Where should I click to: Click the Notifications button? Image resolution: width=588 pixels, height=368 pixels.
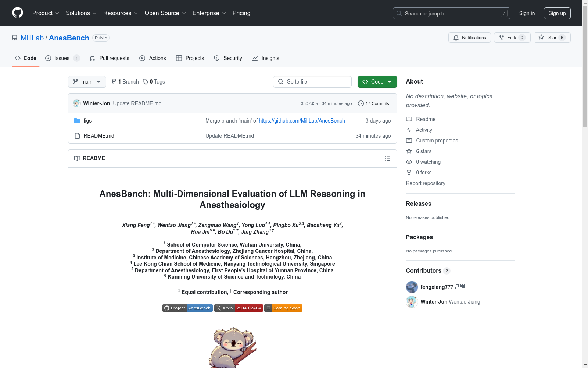pyautogui.click(x=470, y=38)
